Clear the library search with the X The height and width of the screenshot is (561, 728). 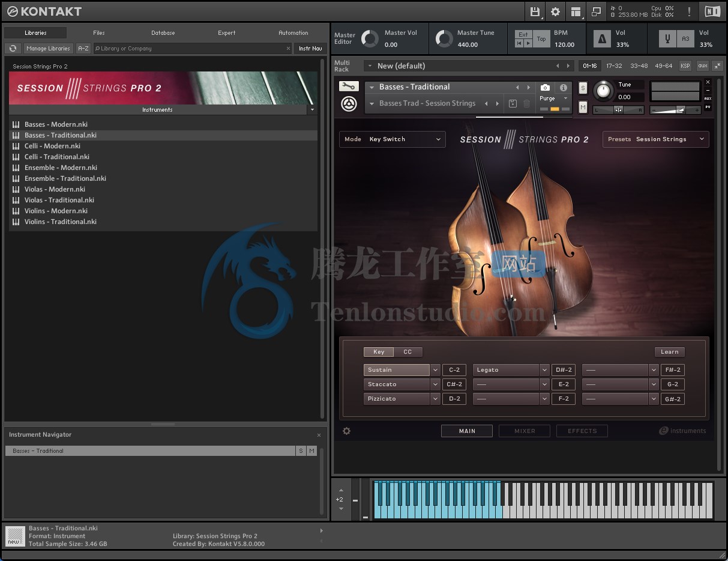coord(288,49)
